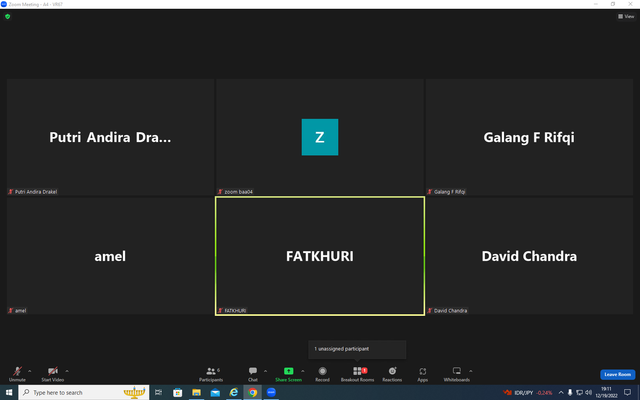Open the notification center
640x400 pixels.
click(x=627, y=393)
